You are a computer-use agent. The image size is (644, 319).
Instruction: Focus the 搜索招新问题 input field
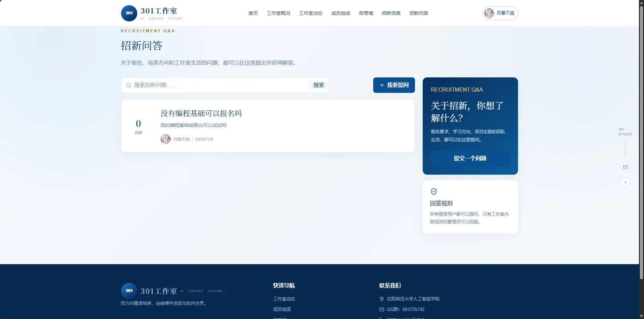click(219, 85)
